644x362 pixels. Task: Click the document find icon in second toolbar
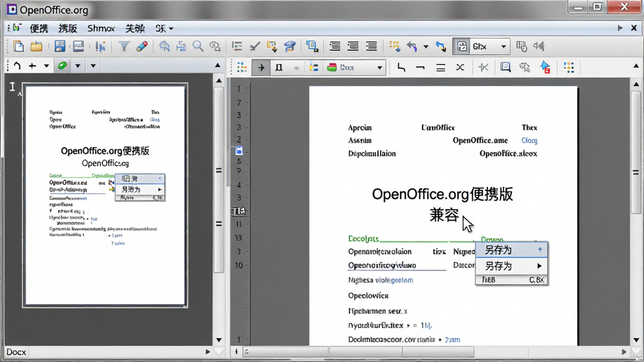(x=505, y=67)
